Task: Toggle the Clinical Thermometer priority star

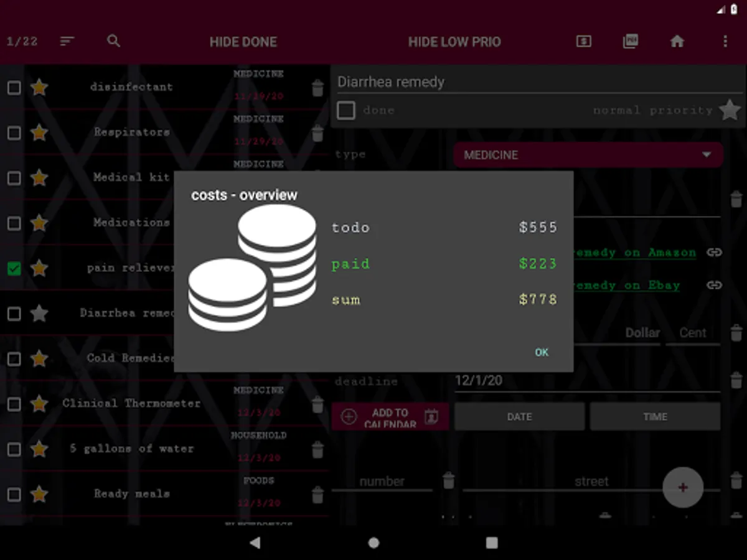Action: point(39,403)
